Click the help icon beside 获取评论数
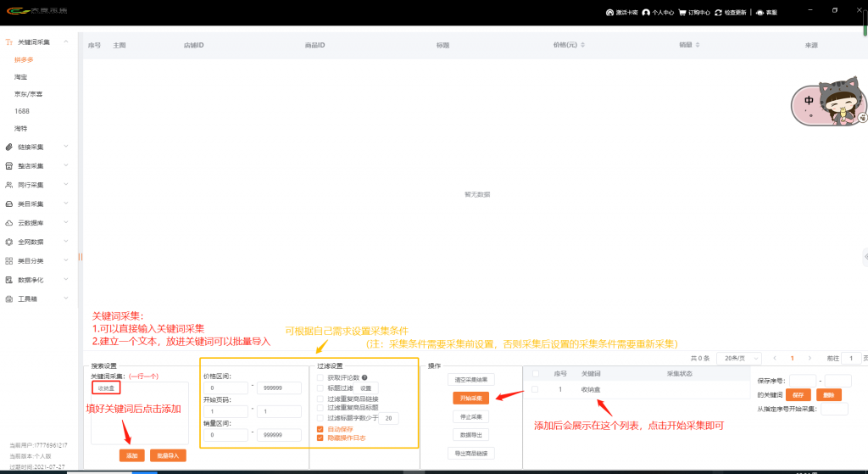The height and width of the screenshot is (474, 868). click(x=364, y=377)
